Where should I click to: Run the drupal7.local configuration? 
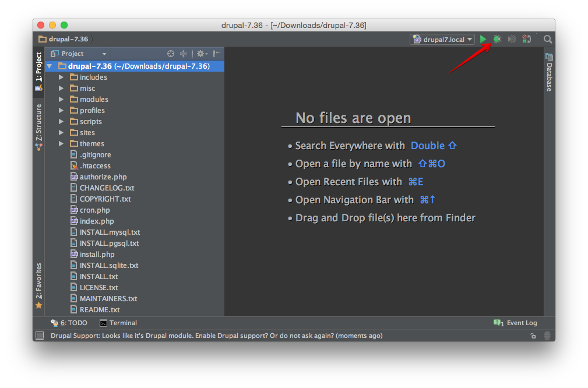click(x=483, y=39)
